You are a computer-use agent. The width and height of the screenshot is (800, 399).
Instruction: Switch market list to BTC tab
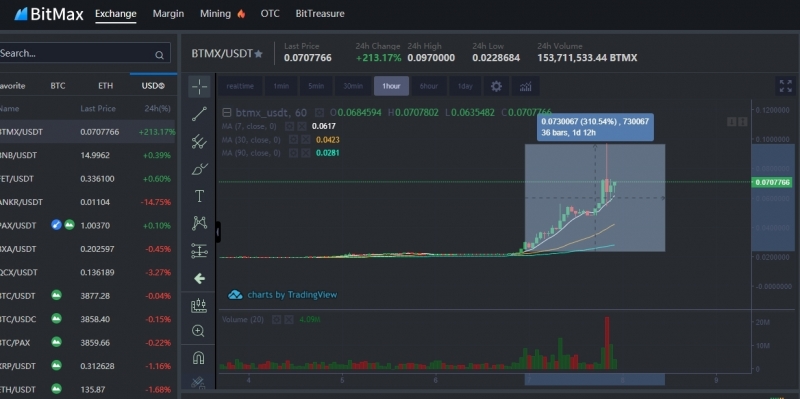(x=58, y=86)
